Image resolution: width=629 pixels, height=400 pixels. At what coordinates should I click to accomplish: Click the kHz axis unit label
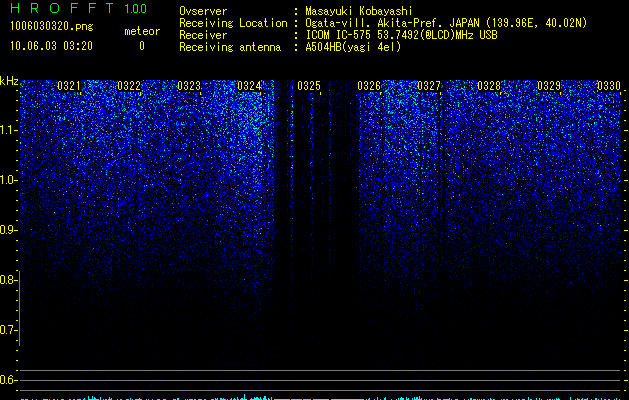[x=9, y=81]
